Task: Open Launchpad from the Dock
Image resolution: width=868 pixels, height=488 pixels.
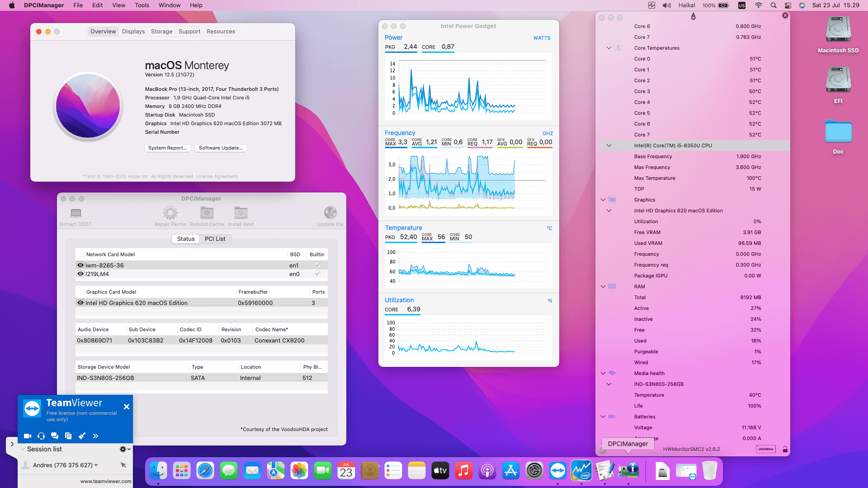Action: [x=182, y=471]
